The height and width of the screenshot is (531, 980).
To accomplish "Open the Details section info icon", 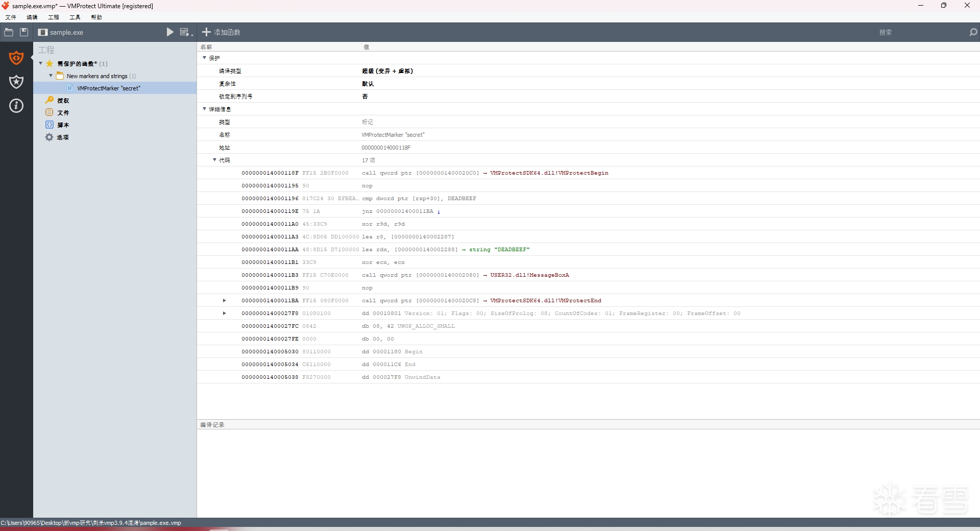I will click(x=16, y=106).
